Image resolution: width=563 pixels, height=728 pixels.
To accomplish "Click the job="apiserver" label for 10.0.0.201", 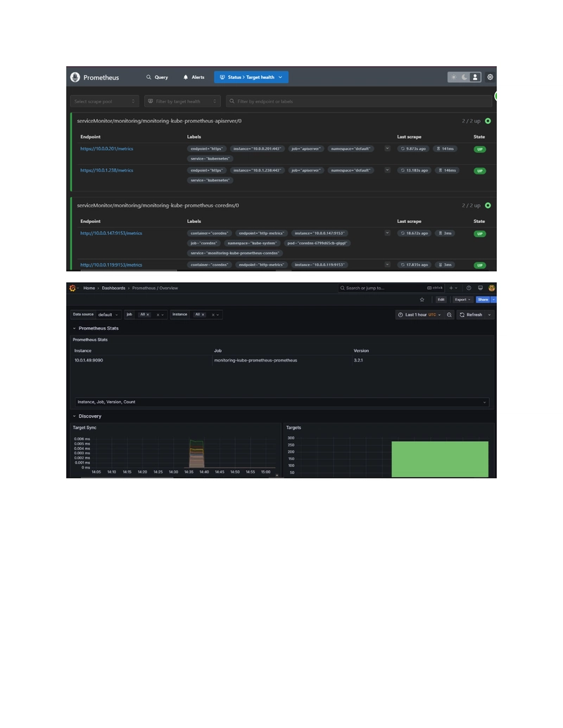I will click(305, 148).
